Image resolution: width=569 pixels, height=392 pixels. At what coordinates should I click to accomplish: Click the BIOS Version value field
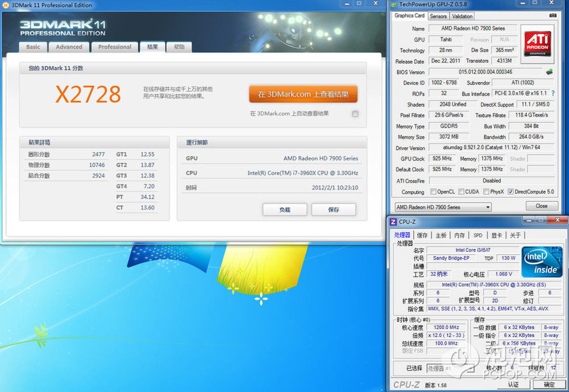click(485, 72)
